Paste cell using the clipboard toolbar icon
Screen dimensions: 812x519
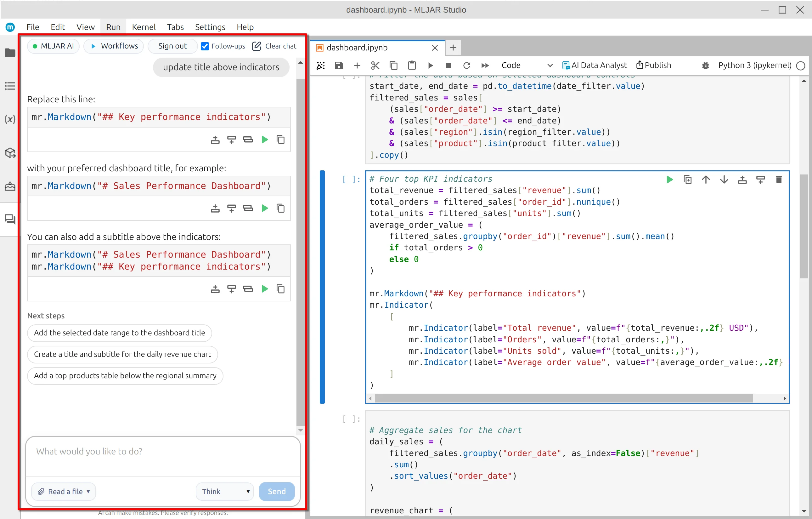(x=412, y=66)
